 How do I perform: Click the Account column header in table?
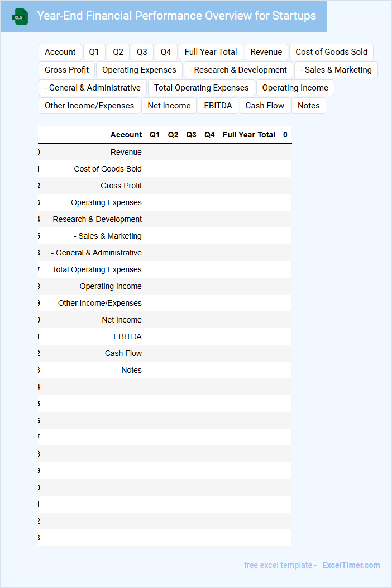126,135
